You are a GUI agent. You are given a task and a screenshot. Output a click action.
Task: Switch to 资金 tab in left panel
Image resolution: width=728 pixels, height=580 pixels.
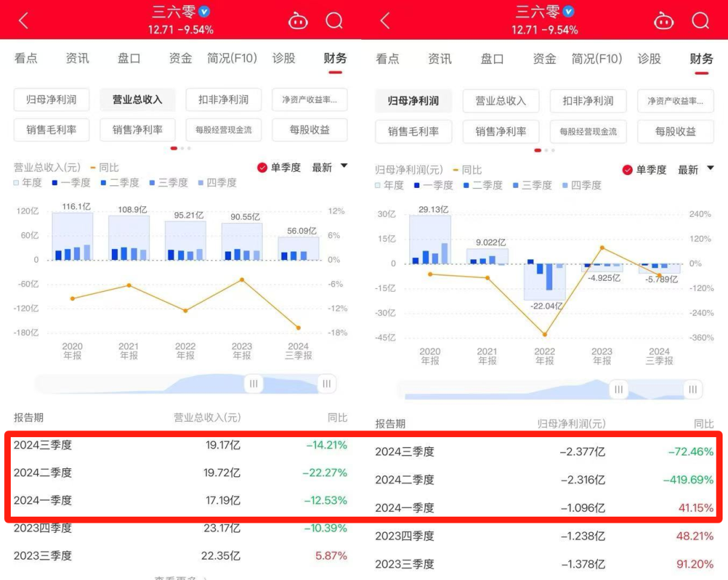click(181, 58)
